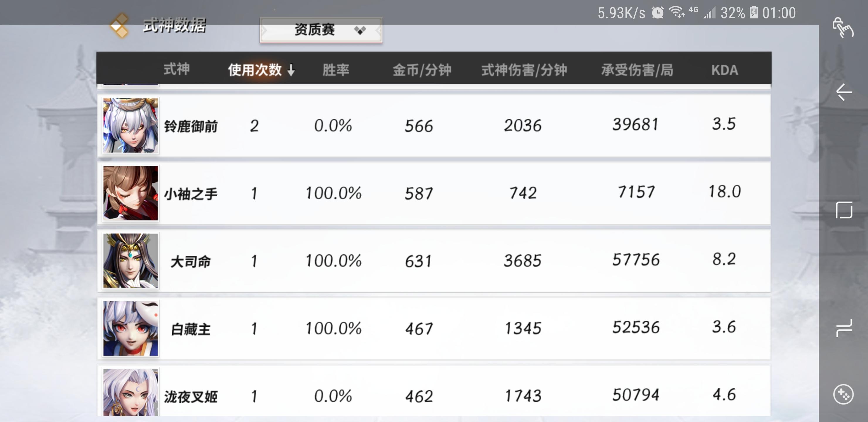Open 铃鹿御前 portrait thumbnail
Screen dimensions: 868x422
click(130, 125)
